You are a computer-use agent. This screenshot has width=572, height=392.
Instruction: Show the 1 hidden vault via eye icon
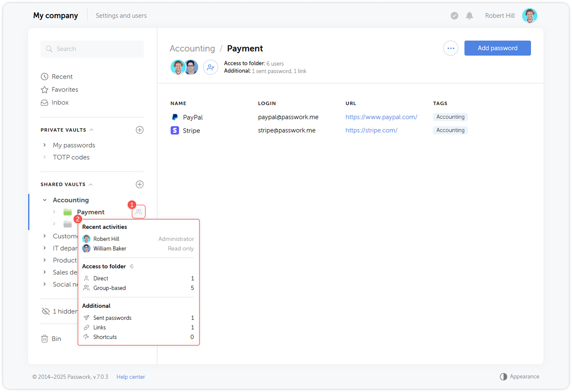45,311
